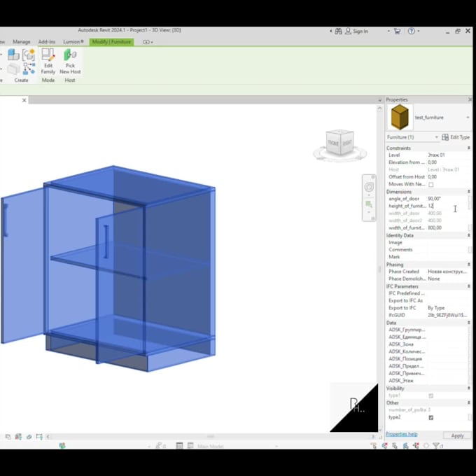Open the Manage ribbon tab
This screenshot has height=476, width=476.
(x=22, y=42)
